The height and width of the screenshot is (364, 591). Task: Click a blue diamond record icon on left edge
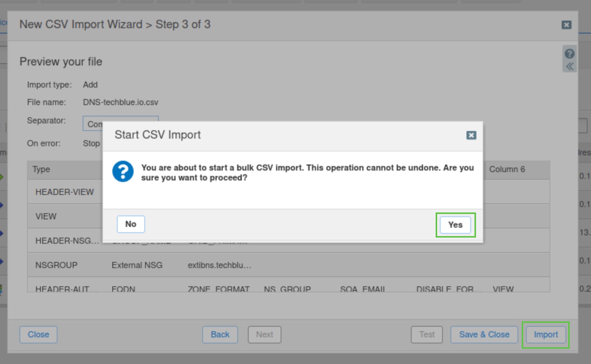pos(2,205)
